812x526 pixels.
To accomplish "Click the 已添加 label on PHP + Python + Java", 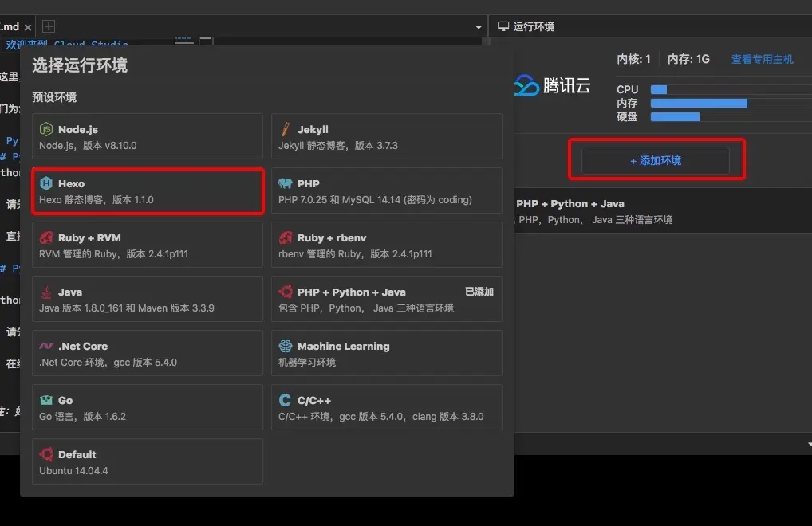I will click(x=479, y=292).
